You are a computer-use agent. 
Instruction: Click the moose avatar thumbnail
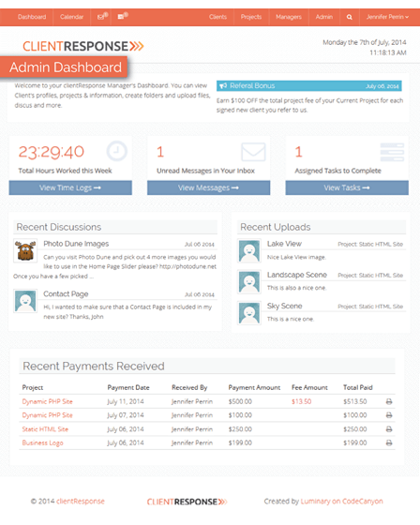click(x=25, y=250)
